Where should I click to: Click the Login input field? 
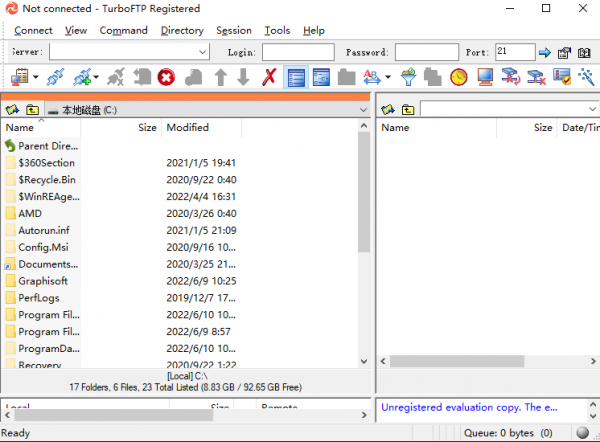pos(298,52)
